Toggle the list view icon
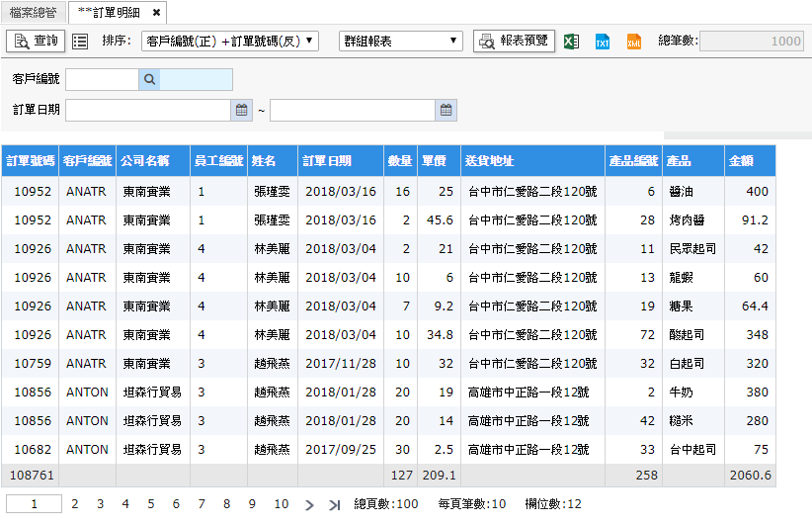The image size is (812, 524). coord(80,42)
